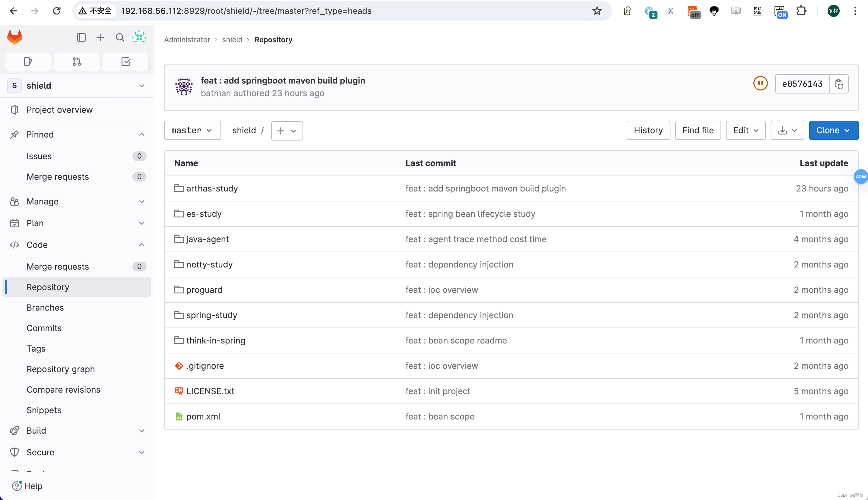The height and width of the screenshot is (500, 868).
Task: Click the pom.xml file entry
Action: pos(203,416)
